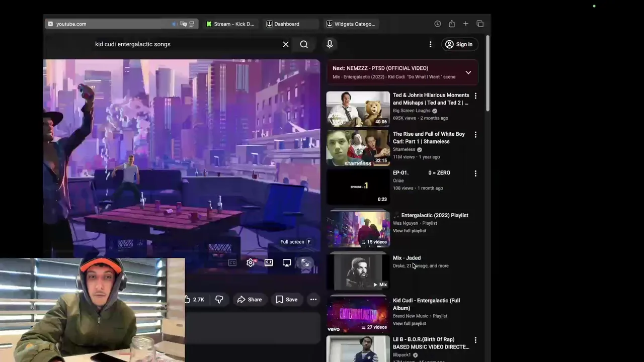This screenshot has height=362, width=644.
Task: Enter full screen with the player's expand icon
Action: tap(305, 262)
